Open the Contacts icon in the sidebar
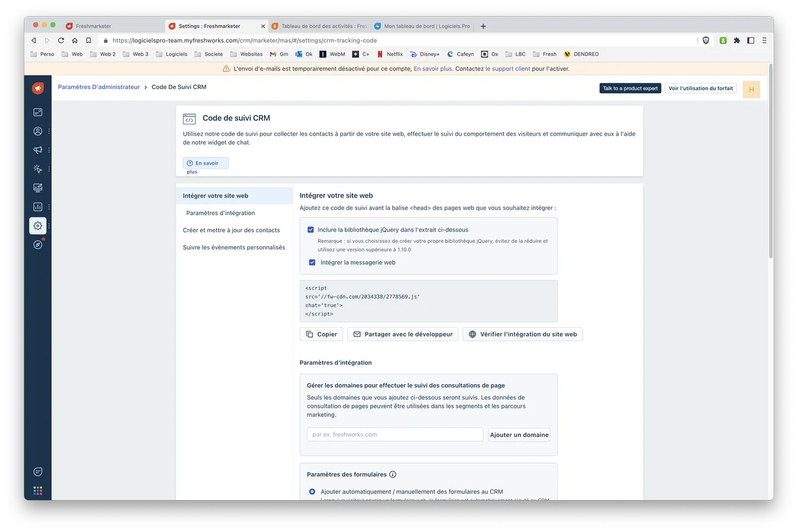 [38, 131]
